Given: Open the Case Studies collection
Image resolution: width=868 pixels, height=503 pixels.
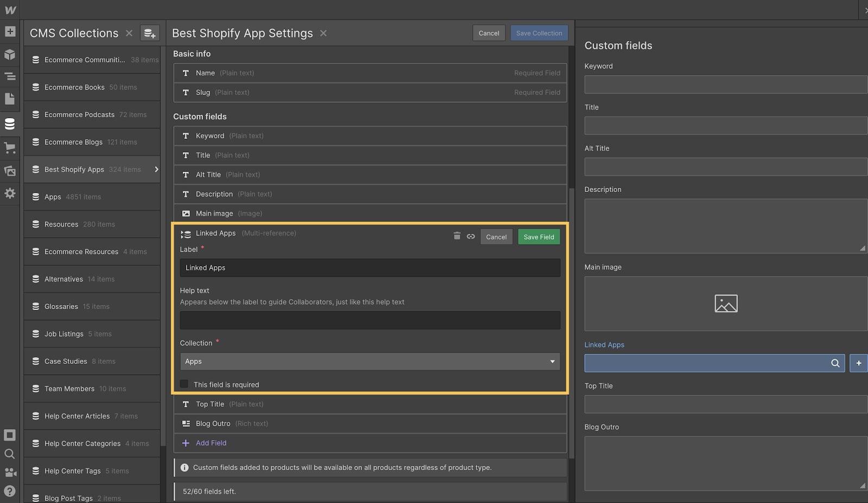Looking at the screenshot, I should (x=92, y=361).
